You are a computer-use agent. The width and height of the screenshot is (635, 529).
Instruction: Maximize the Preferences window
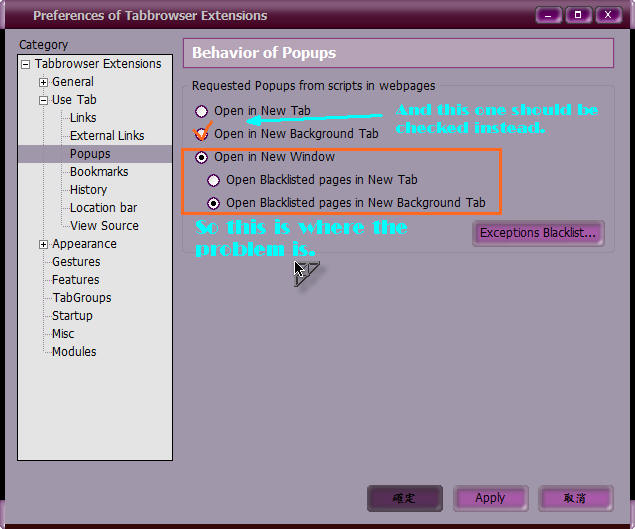point(578,15)
